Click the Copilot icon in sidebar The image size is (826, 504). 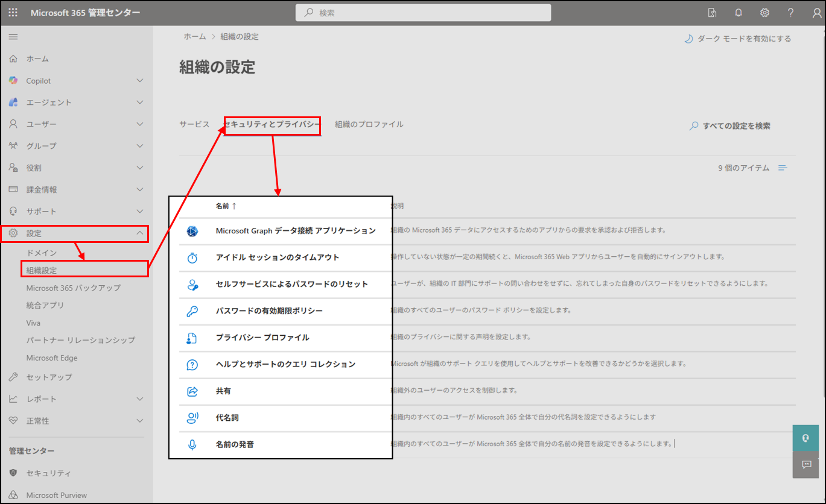click(13, 81)
